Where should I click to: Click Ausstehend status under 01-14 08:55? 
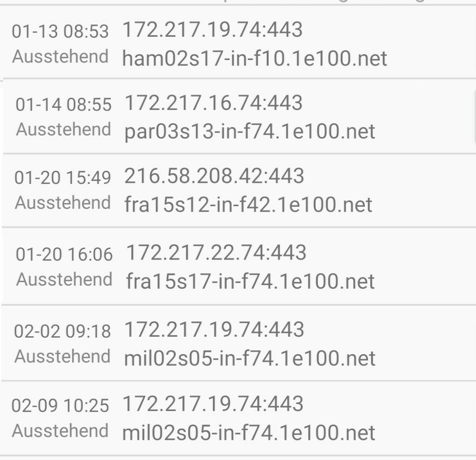pos(64,129)
